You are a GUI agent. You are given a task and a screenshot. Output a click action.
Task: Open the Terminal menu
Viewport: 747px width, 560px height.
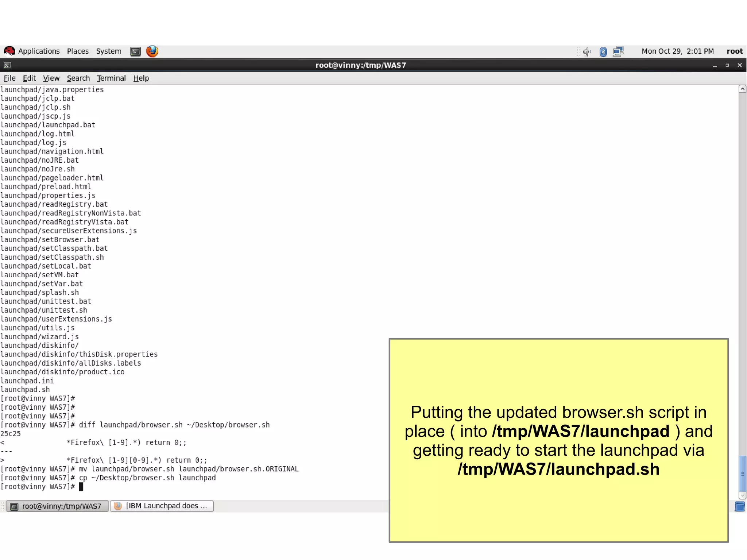tap(111, 78)
